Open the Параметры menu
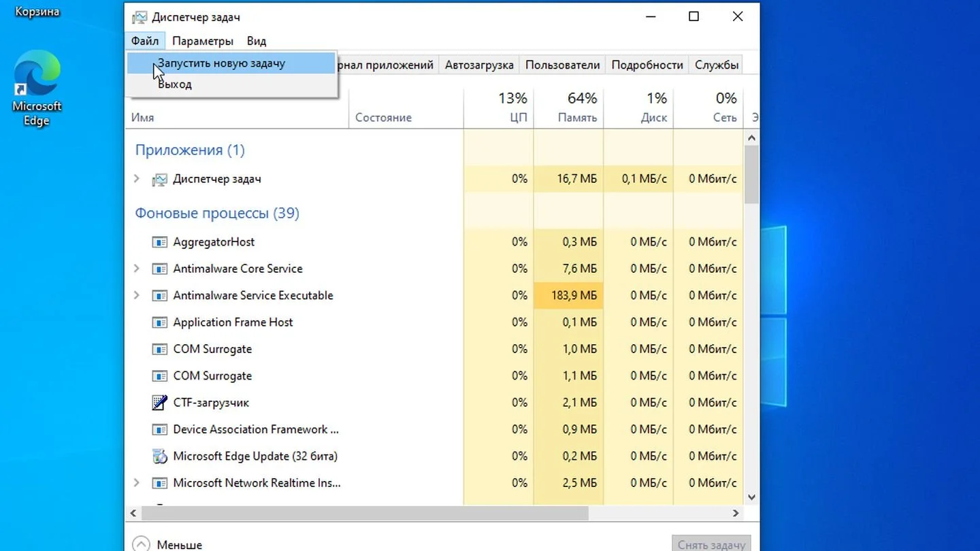 [203, 41]
